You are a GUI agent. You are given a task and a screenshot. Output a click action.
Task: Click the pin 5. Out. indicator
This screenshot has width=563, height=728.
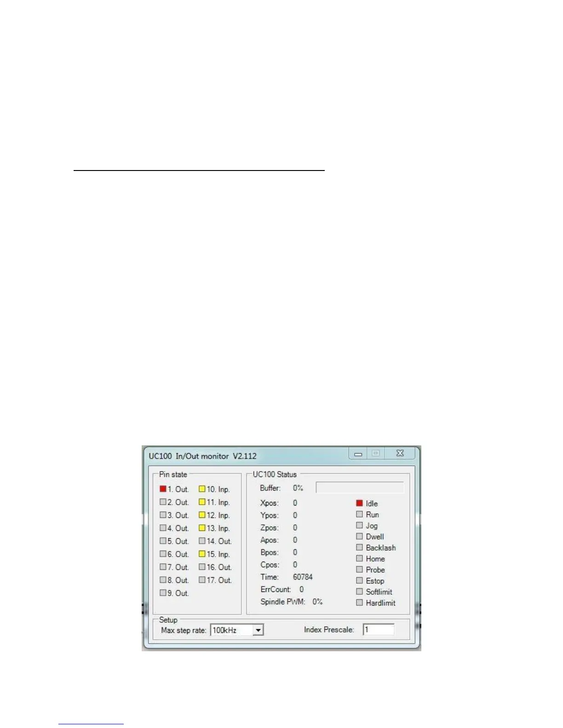(x=163, y=540)
